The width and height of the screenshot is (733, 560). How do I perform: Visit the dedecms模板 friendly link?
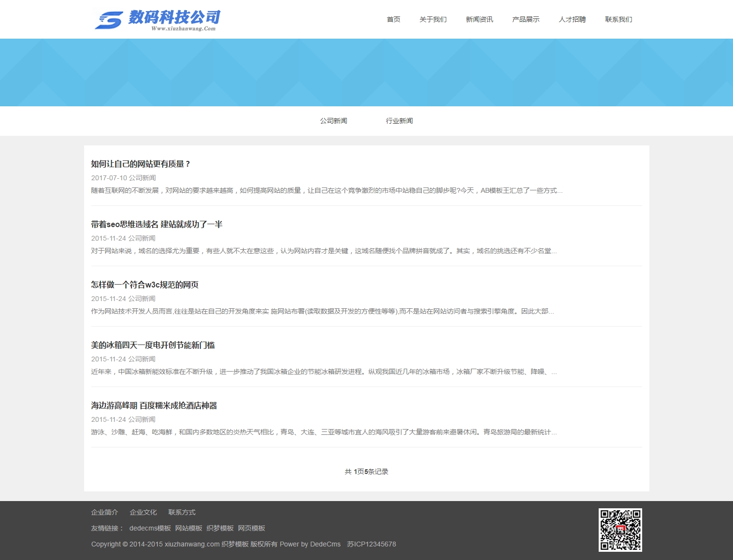pos(150,529)
